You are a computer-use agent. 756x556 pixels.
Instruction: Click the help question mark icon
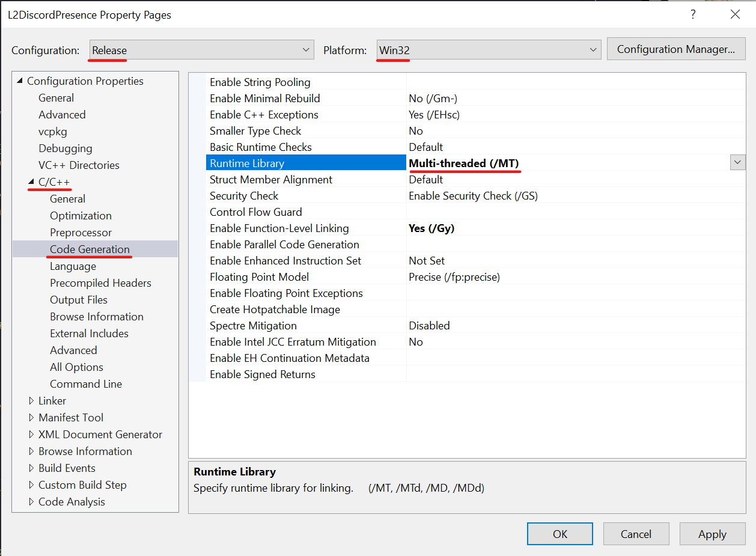(x=693, y=14)
